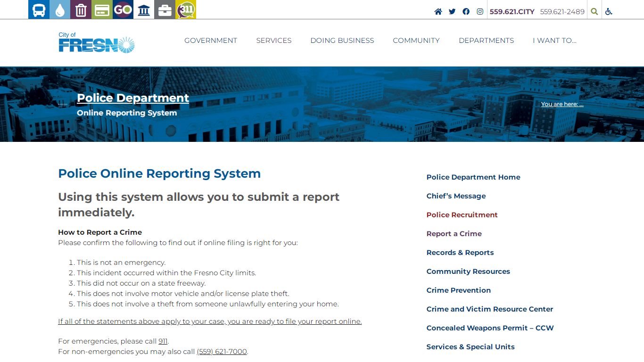Open the DOING BUSINESS menu
644x362 pixels.
[x=342, y=41]
